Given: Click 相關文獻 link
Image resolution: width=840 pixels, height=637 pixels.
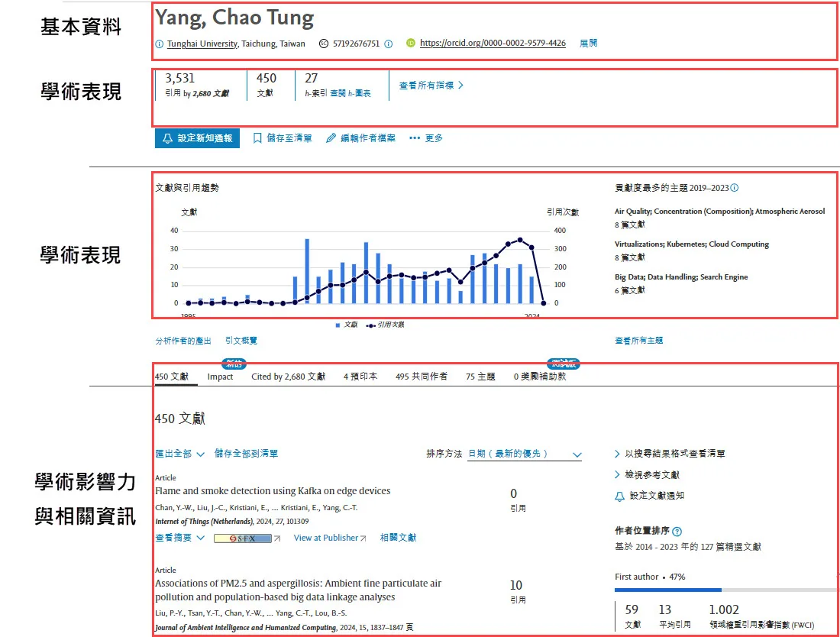Looking at the screenshot, I should pos(398,538).
